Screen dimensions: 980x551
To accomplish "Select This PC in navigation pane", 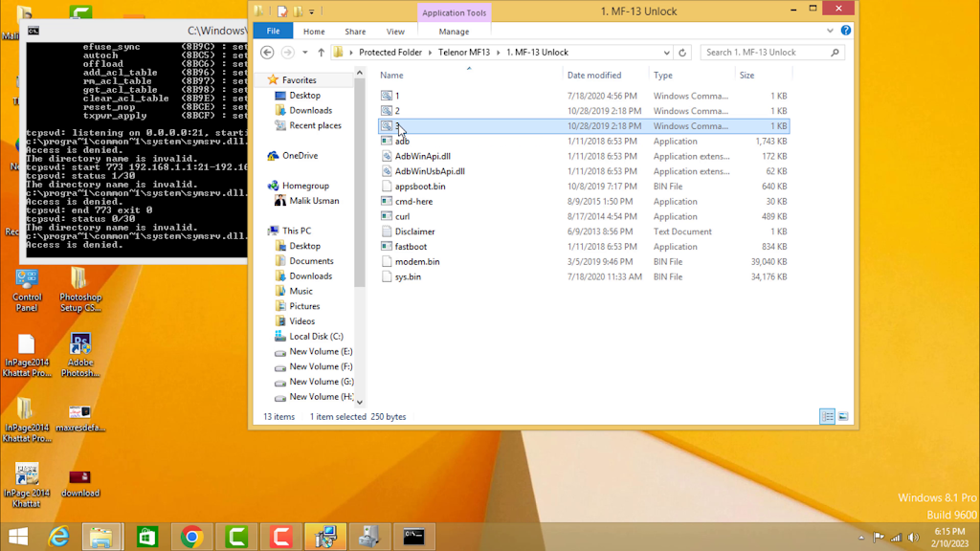I will coord(297,231).
